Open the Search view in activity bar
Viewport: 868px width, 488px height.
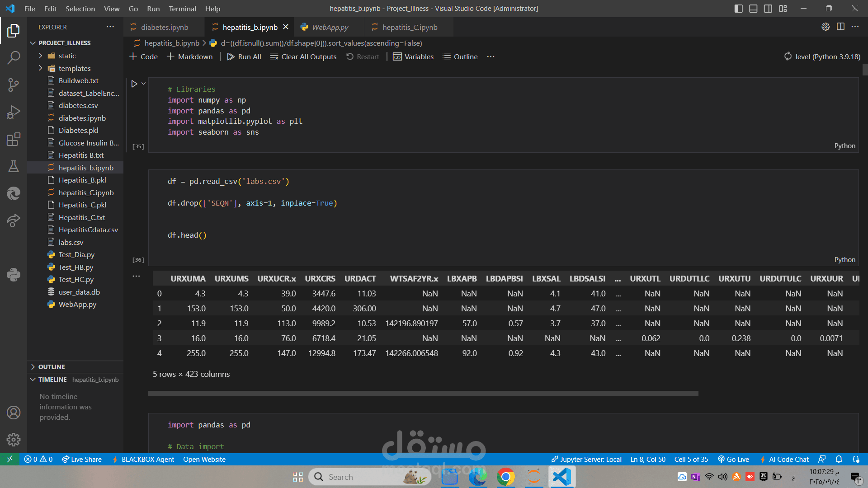(14, 57)
